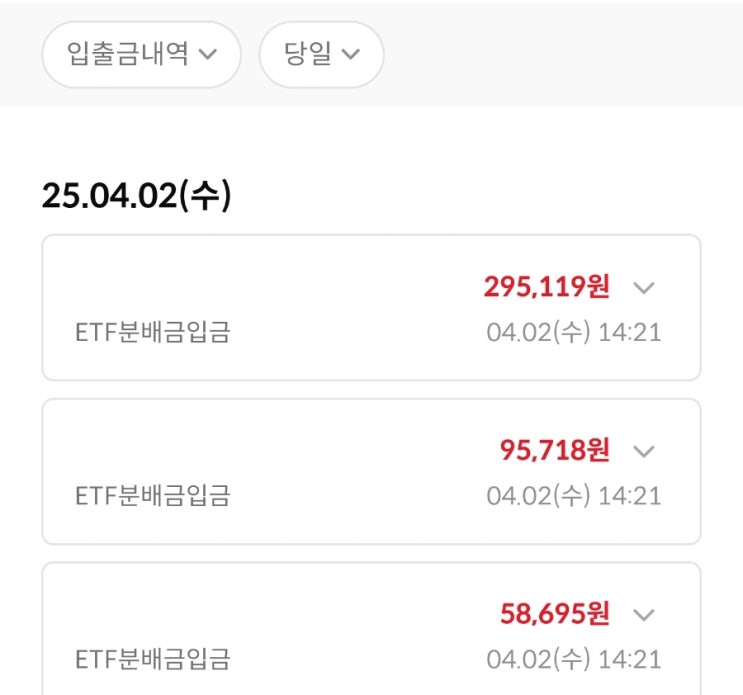The height and width of the screenshot is (695, 743).
Task: Click the 04.02(수) 14:21 timestamp in third card
Action: (574, 659)
